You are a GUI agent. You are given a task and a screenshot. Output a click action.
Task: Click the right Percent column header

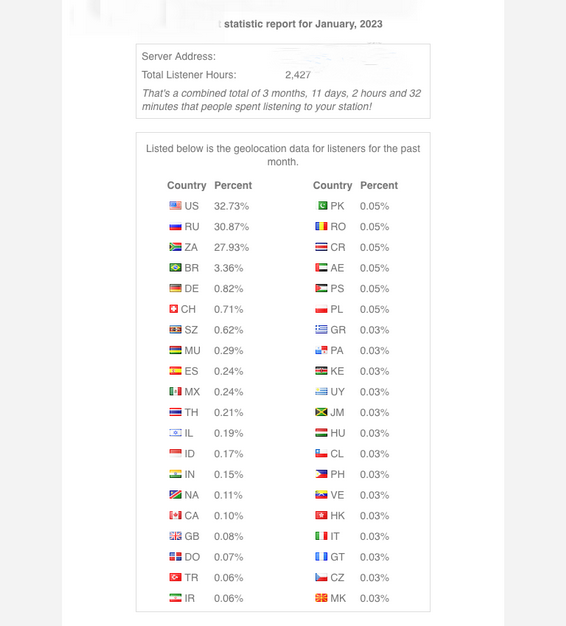[379, 185]
